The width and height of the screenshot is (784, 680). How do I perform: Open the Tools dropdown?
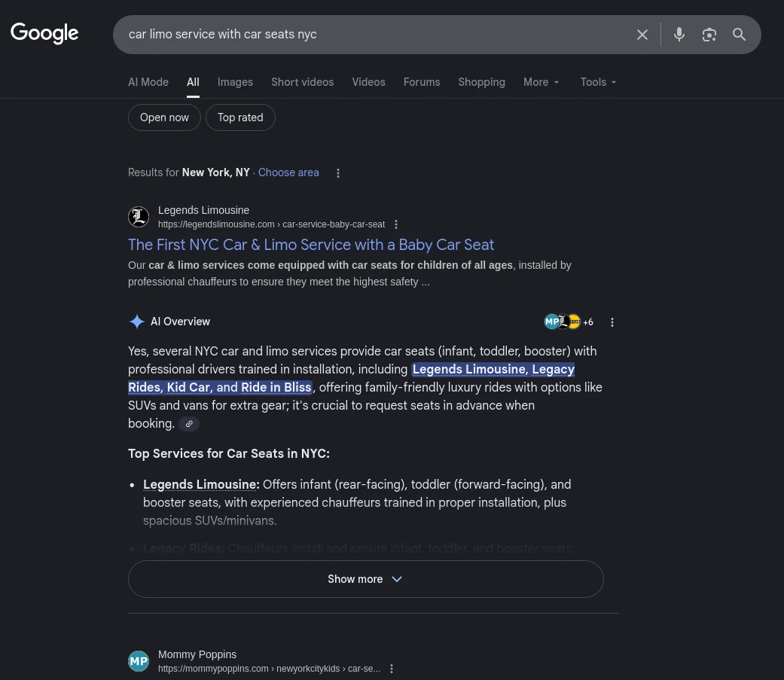point(597,82)
